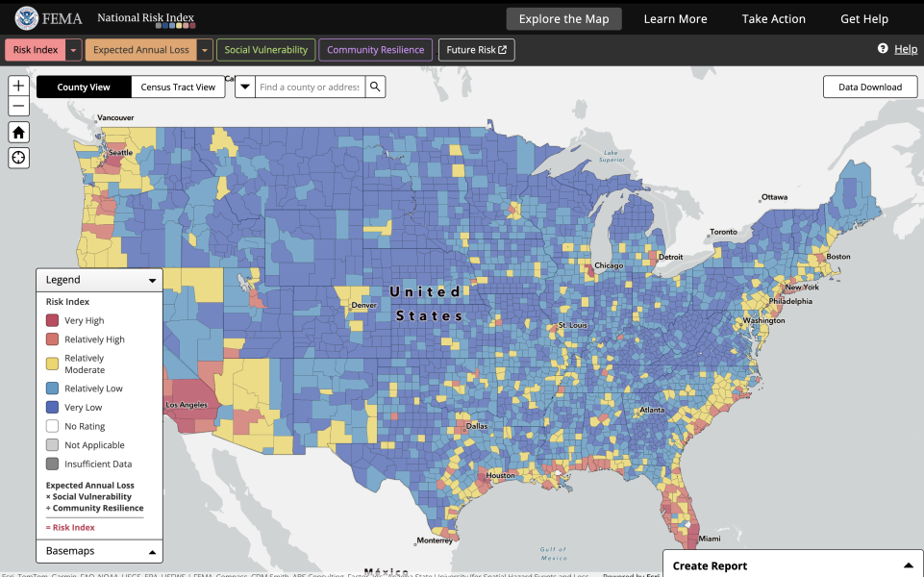Image resolution: width=924 pixels, height=577 pixels.
Task: Select the Take Action menu item
Action: pyautogui.click(x=773, y=18)
